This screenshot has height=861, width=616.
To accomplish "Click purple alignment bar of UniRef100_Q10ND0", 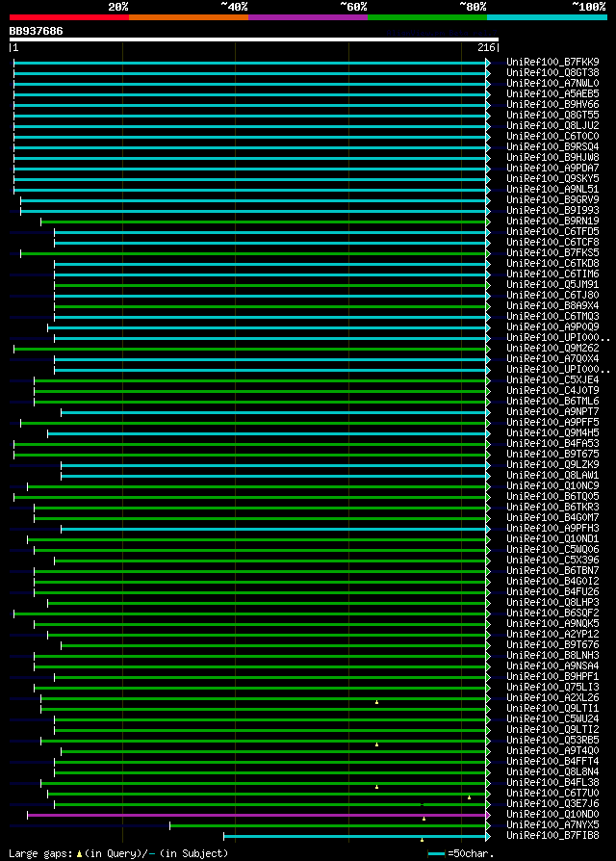I will point(257,815).
